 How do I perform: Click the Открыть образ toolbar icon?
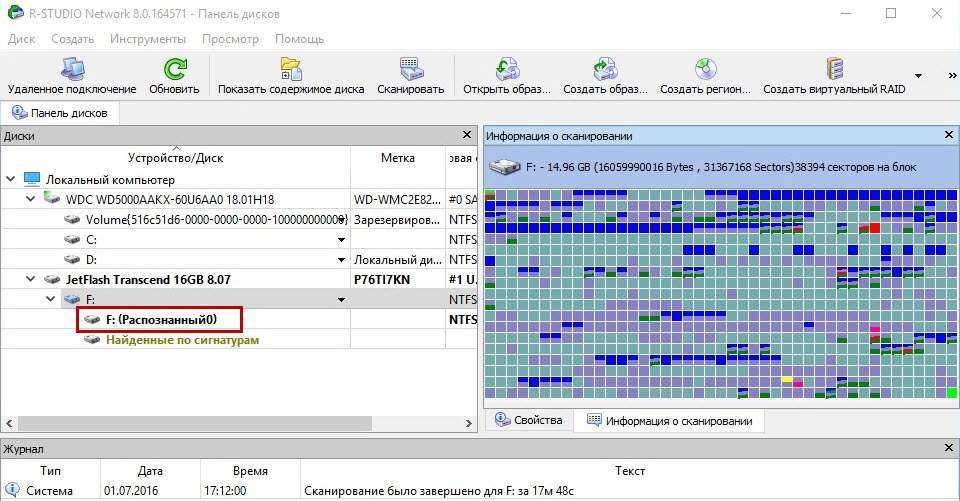coord(506,70)
